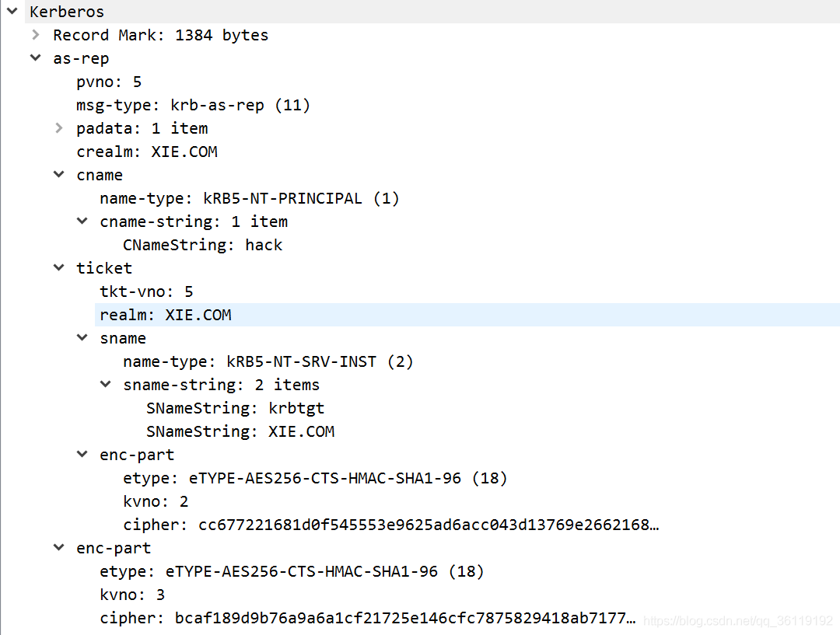
Task: Expand the Record Mark: 1384 bytes node
Action: point(36,35)
